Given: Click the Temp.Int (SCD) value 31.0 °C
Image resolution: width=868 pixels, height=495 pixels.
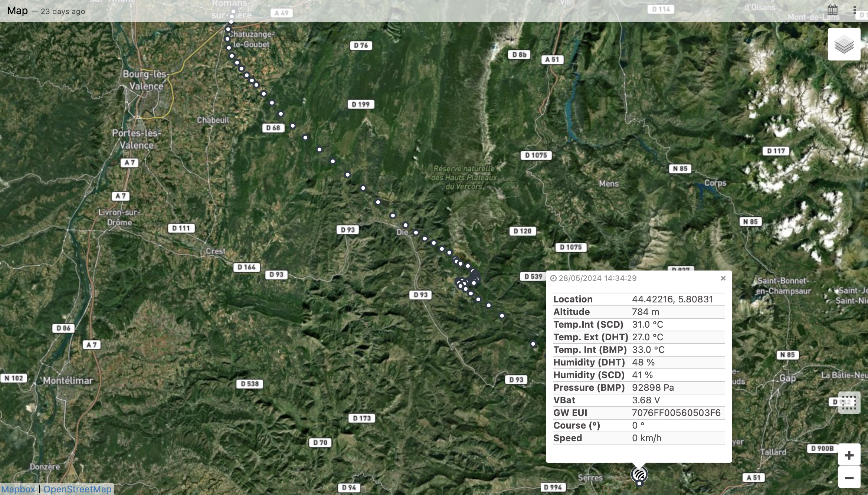Looking at the screenshot, I should (647, 324).
